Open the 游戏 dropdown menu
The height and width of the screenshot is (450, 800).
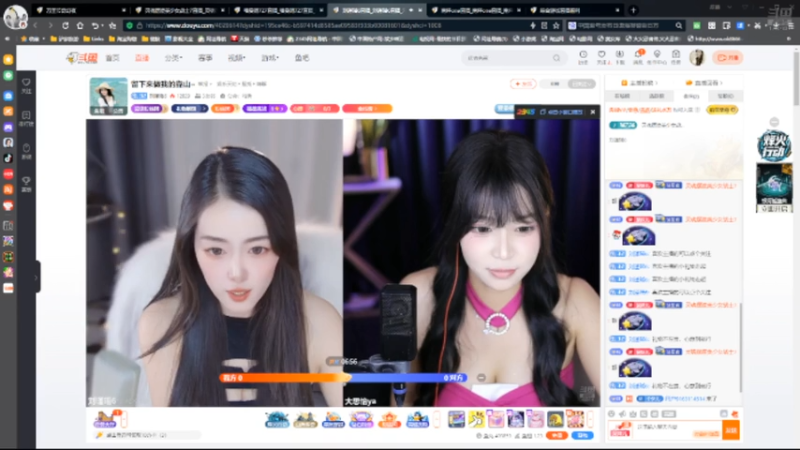(270, 58)
